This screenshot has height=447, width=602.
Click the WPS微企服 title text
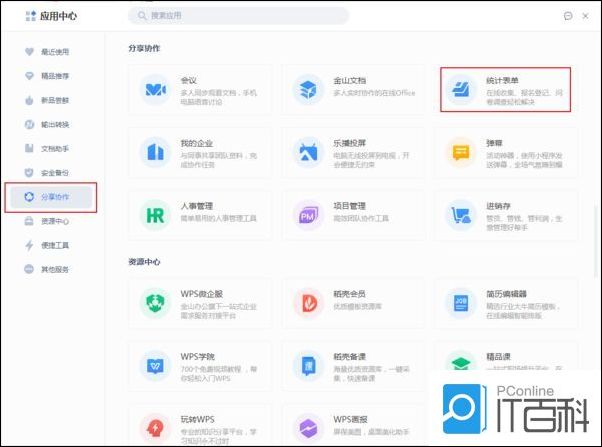202,294
